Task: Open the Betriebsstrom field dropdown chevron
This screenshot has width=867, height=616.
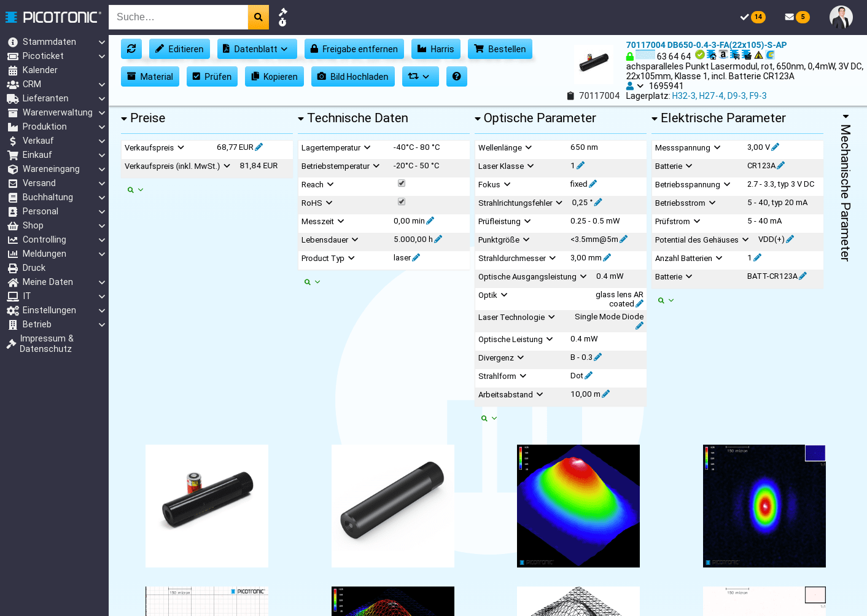Action: click(x=712, y=203)
